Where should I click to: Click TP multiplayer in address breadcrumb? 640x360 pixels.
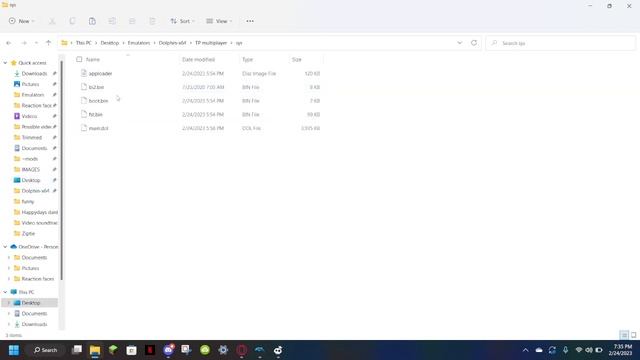tap(211, 43)
